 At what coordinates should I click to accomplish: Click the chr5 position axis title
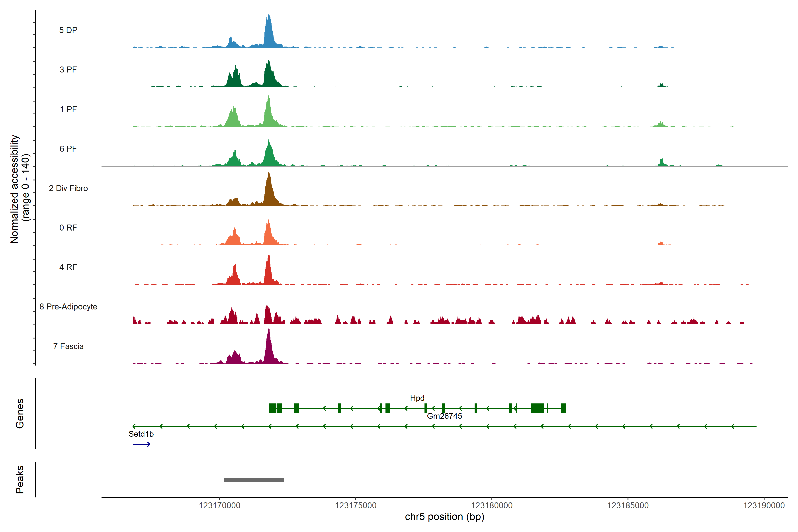(x=444, y=516)
